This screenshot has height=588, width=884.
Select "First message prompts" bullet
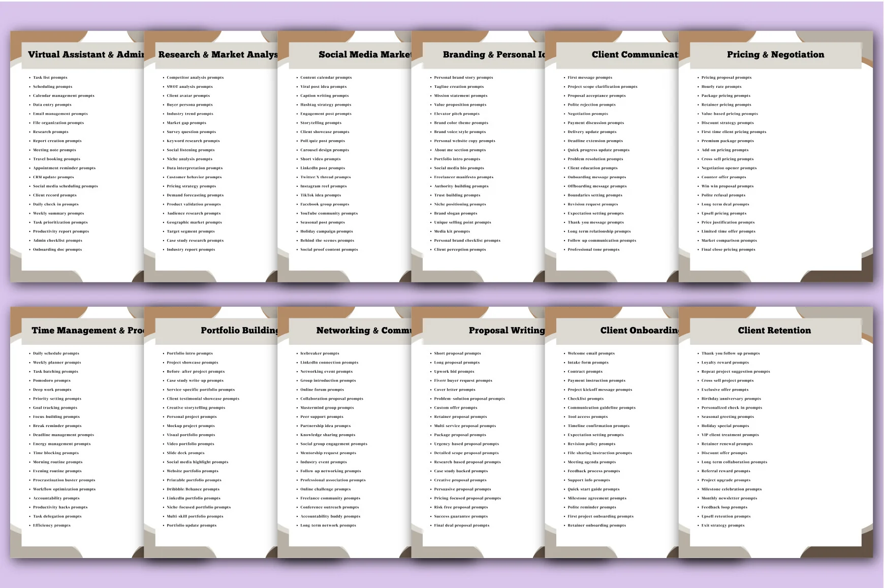(x=590, y=78)
